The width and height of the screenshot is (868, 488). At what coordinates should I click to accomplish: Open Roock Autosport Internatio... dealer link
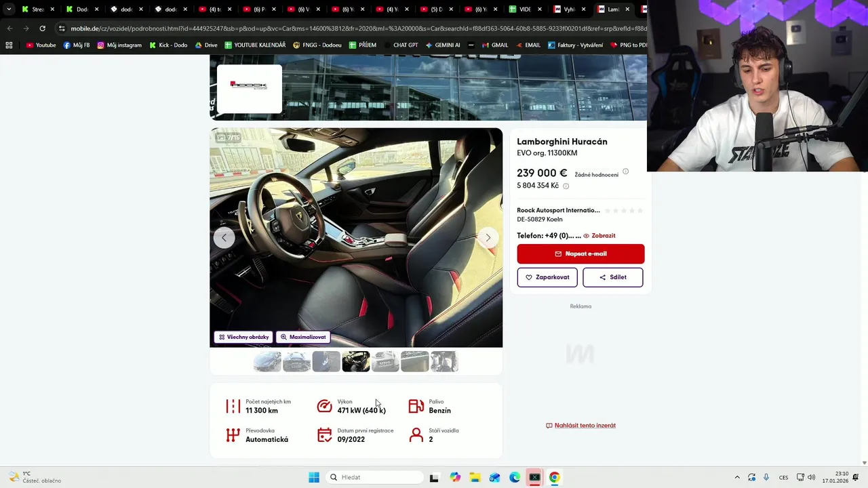558,210
